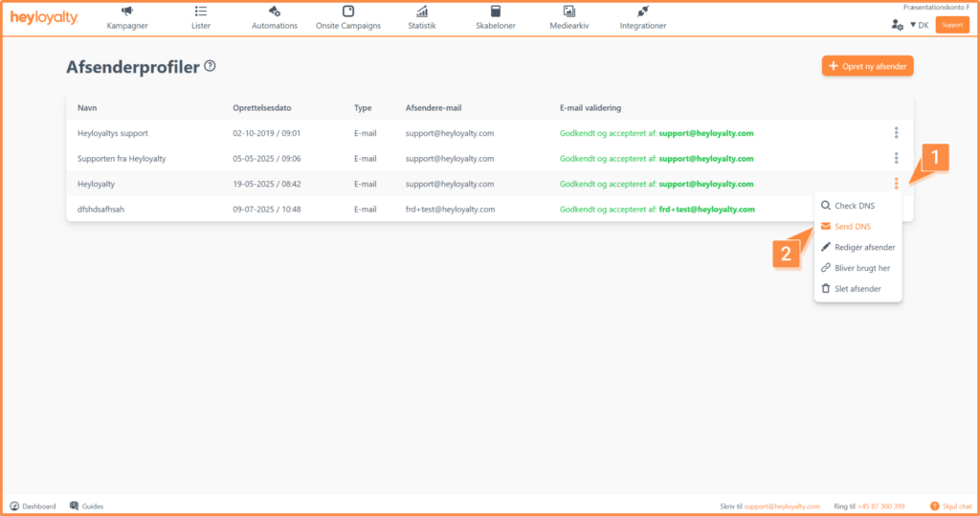The width and height of the screenshot is (980, 516).
Task: Click the help icon beside Afsenderprofiler
Action: pyautogui.click(x=210, y=66)
